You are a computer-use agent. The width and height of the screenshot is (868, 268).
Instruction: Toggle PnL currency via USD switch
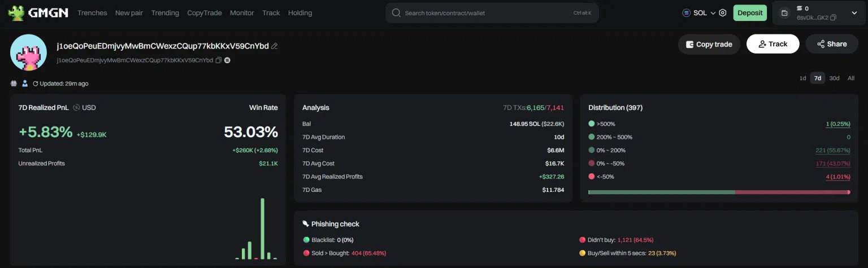pyautogui.click(x=76, y=108)
